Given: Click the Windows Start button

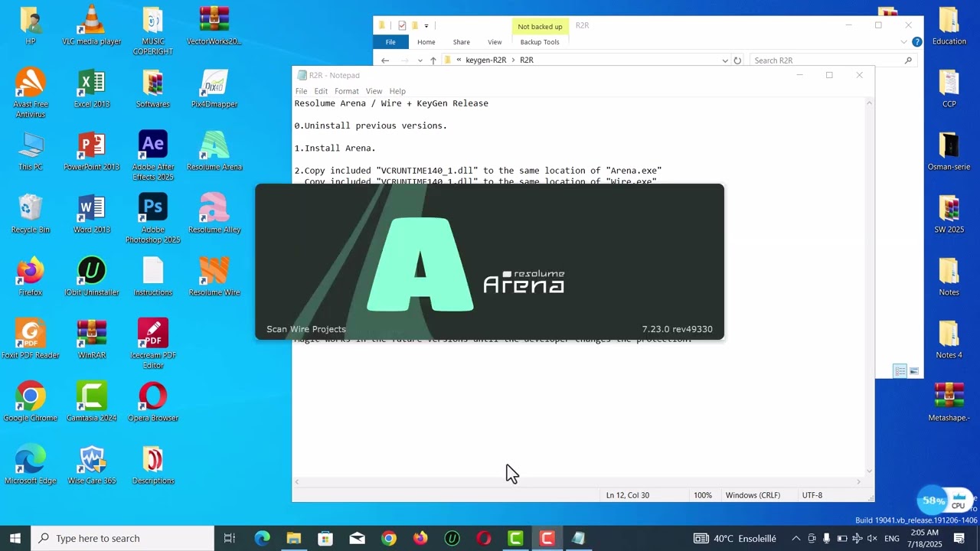Looking at the screenshot, I should click(15, 538).
